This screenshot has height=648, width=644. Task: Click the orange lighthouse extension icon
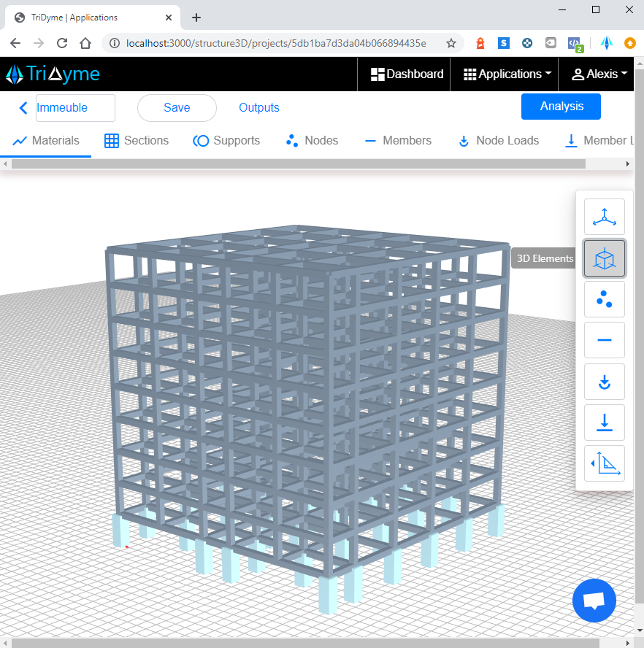[x=480, y=43]
